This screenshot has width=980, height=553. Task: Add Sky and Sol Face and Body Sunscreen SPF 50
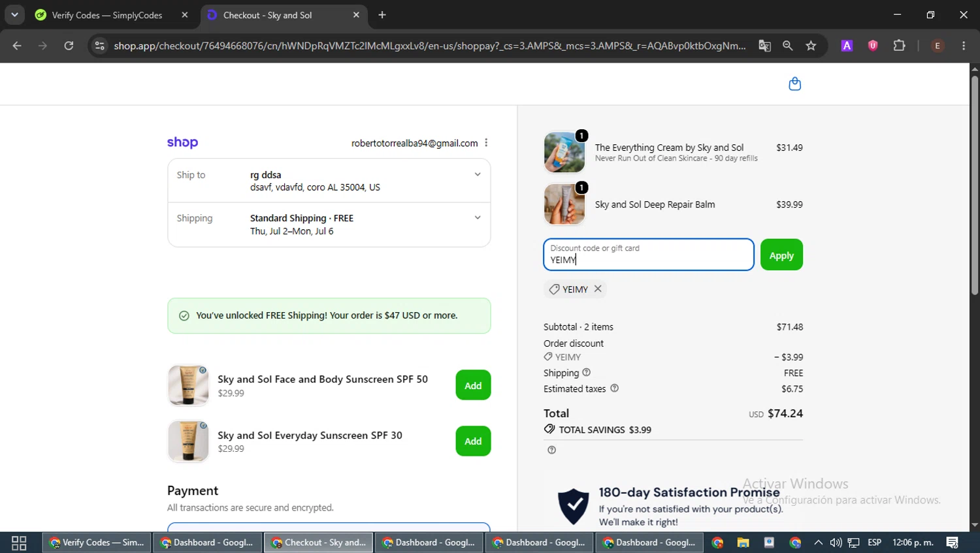pyautogui.click(x=473, y=385)
